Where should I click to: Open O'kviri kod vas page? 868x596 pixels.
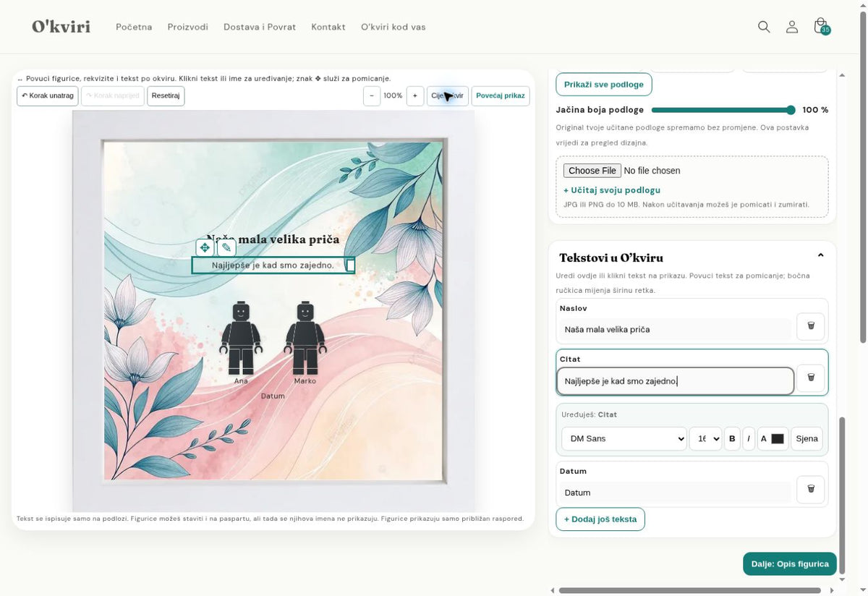click(393, 27)
